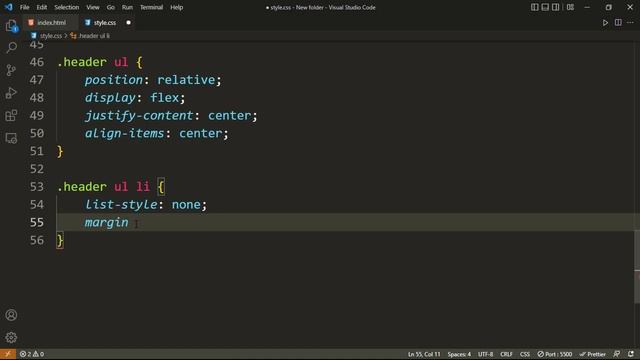Viewport: 640px width, 360px height.
Task: Click the .header ul li breadcrumb
Action: [94, 36]
